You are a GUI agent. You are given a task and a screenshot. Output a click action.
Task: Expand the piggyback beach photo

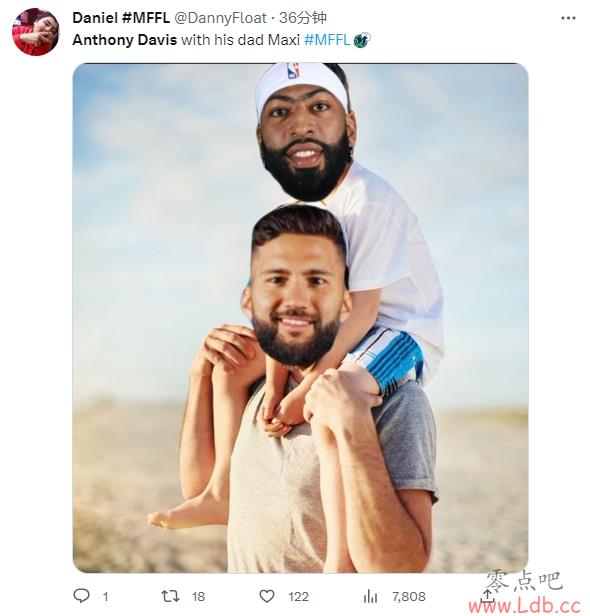[300, 317]
